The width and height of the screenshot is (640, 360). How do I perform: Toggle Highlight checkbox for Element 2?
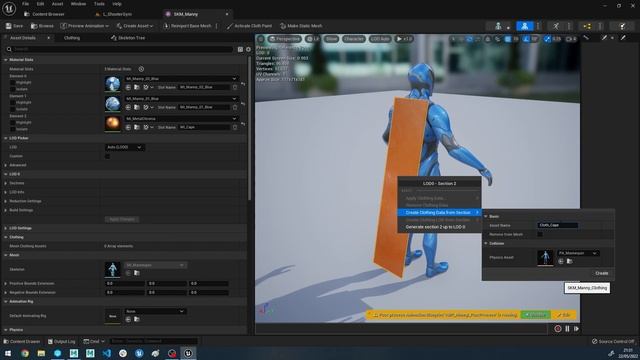pos(12,122)
